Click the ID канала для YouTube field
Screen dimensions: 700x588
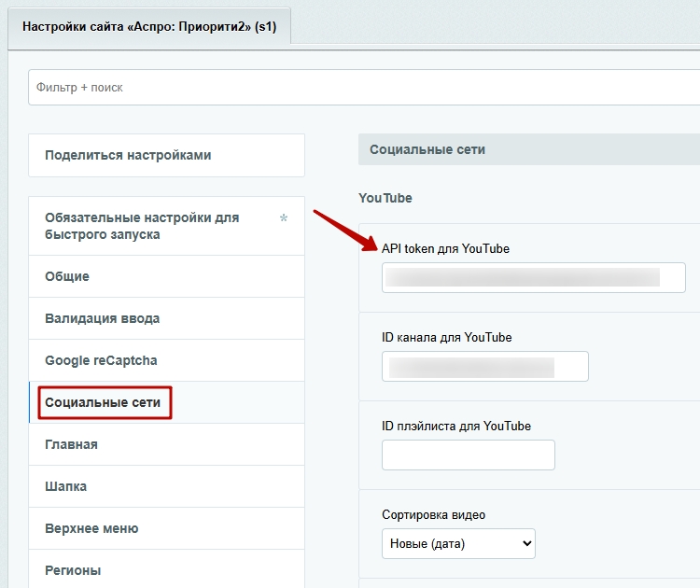click(484, 366)
